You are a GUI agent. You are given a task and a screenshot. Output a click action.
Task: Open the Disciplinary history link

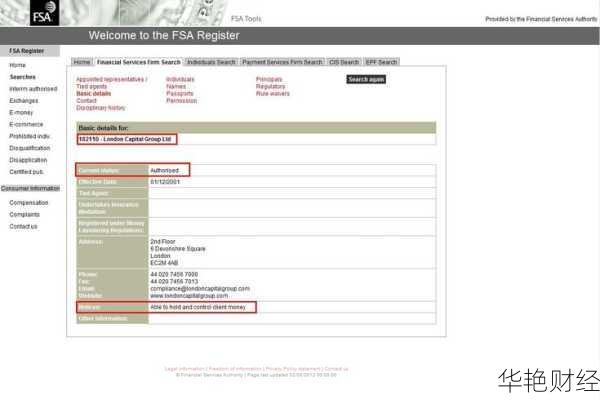coord(101,108)
